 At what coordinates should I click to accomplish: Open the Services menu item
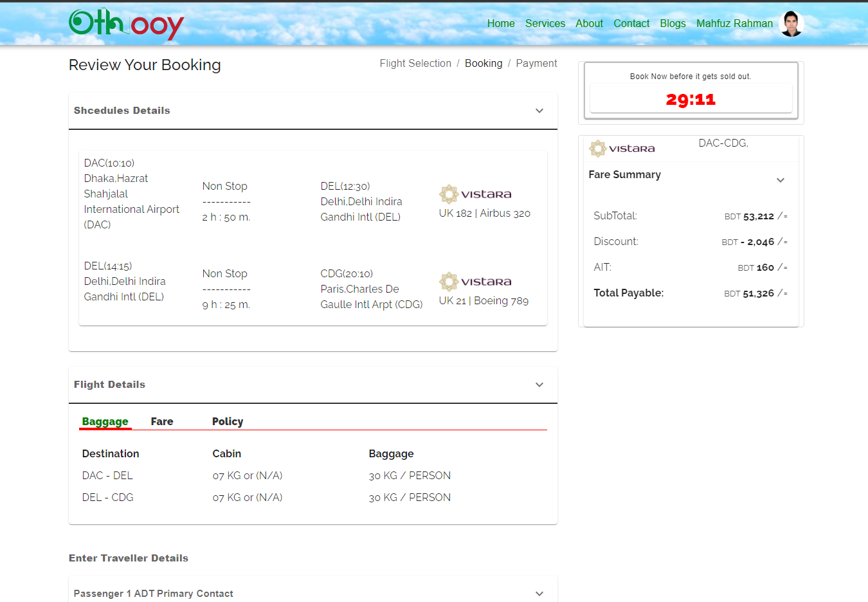click(x=545, y=23)
